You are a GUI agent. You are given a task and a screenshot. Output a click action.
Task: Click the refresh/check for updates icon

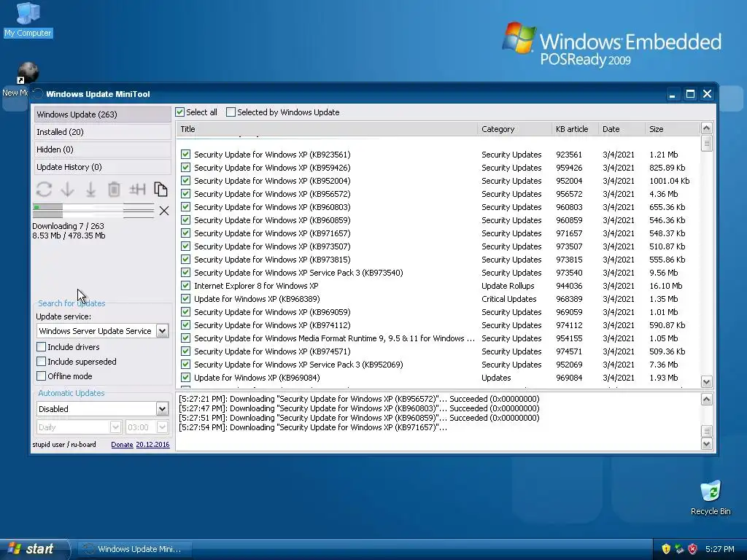point(44,189)
